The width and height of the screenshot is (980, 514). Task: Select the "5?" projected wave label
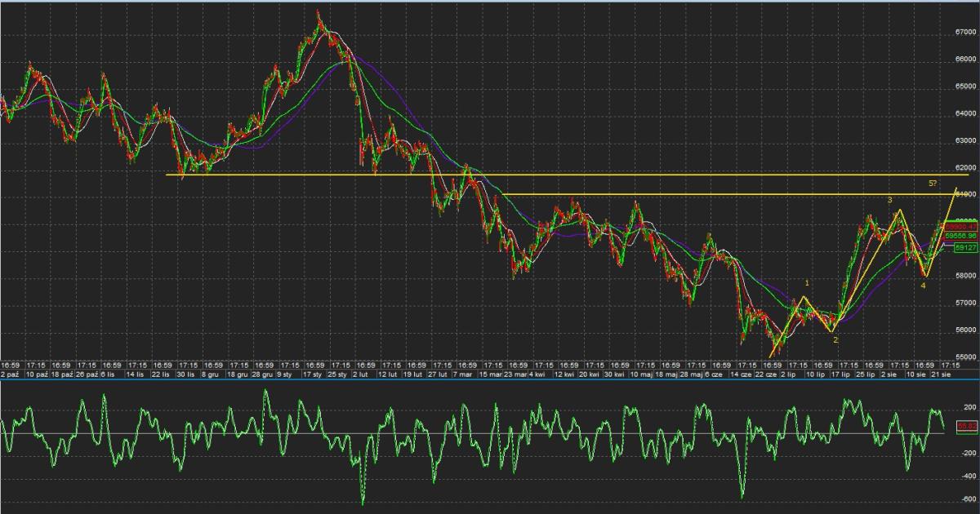[x=932, y=184]
